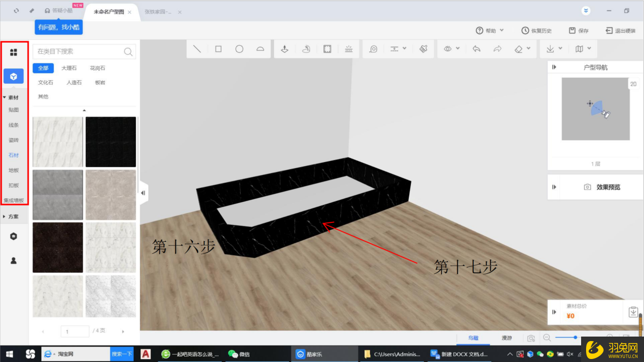This screenshot has height=362, width=644.
Task: Open WeChat 微信 from the taskbar
Action: click(239, 354)
